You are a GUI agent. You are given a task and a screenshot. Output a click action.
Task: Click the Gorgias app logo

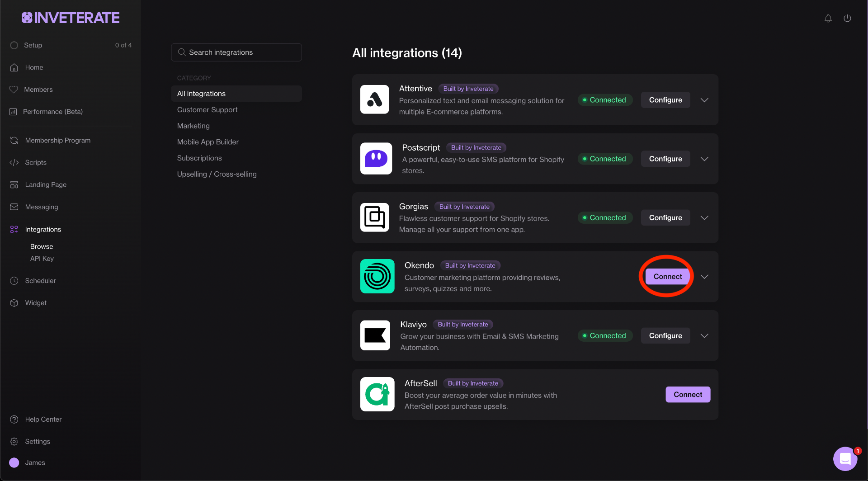374,217
